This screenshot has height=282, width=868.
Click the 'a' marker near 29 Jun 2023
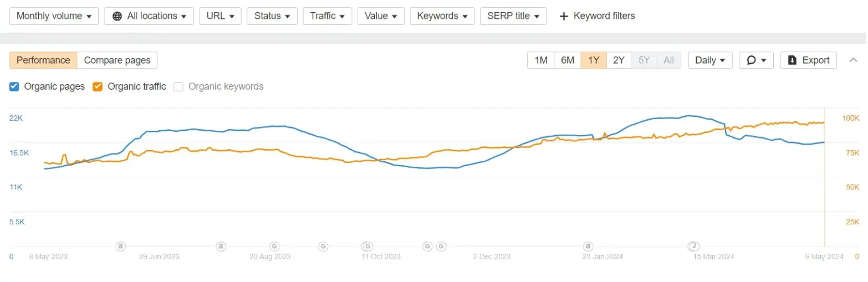[120, 246]
